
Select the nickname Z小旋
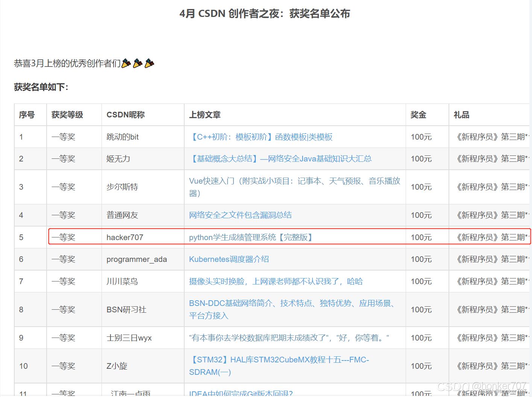117,366
